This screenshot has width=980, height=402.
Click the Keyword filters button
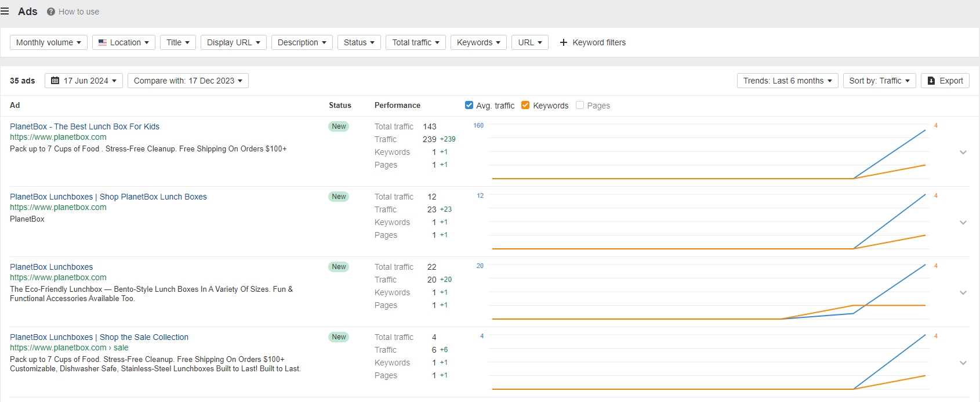[x=593, y=42]
